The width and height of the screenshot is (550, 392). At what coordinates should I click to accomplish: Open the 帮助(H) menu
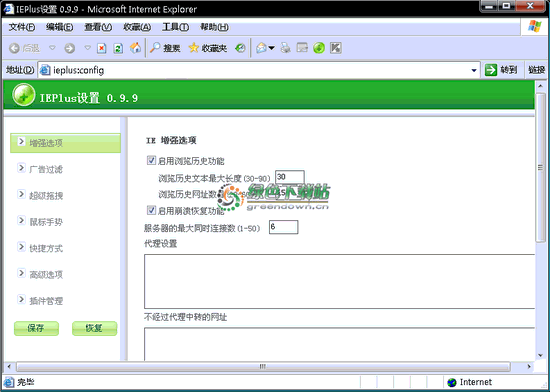point(214,27)
